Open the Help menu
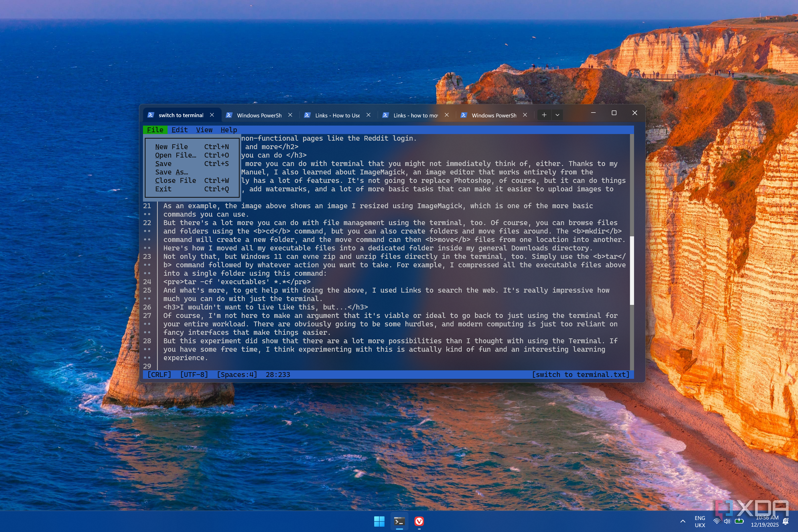The image size is (798, 532). tap(229, 130)
